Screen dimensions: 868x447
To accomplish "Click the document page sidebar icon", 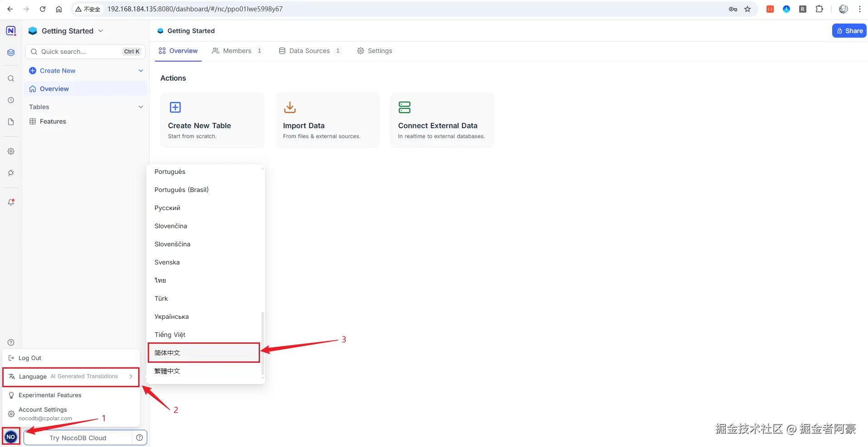I will click(11, 122).
